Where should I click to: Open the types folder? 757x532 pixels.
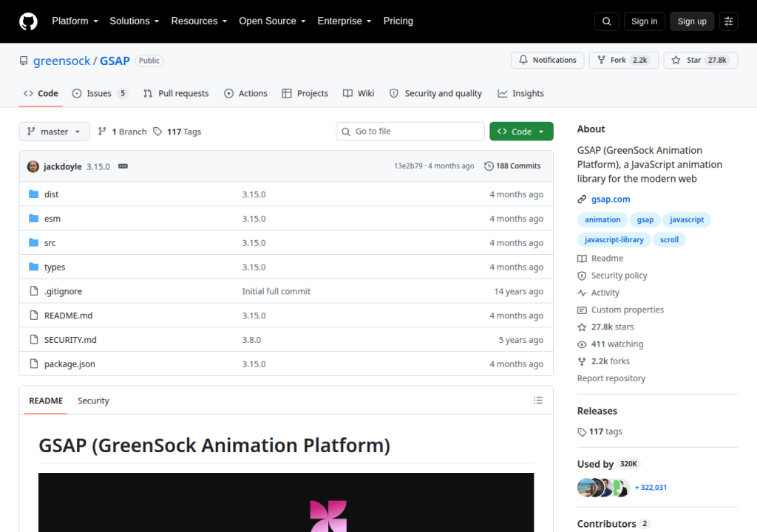(x=55, y=267)
